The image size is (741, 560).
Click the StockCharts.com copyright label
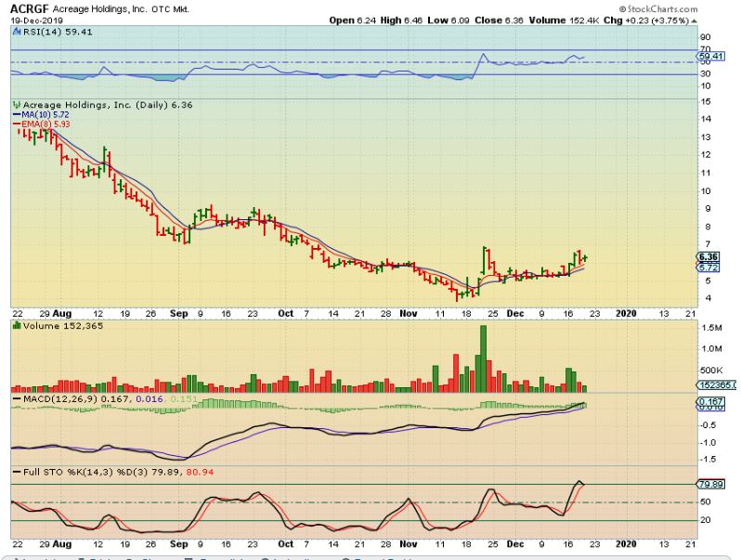click(x=658, y=9)
